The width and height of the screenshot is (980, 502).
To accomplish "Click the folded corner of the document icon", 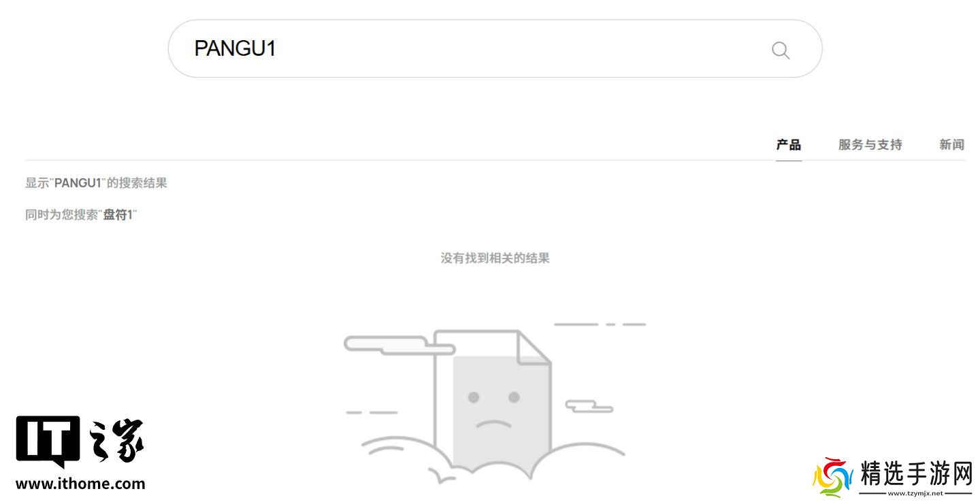I will (x=534, y=346).
